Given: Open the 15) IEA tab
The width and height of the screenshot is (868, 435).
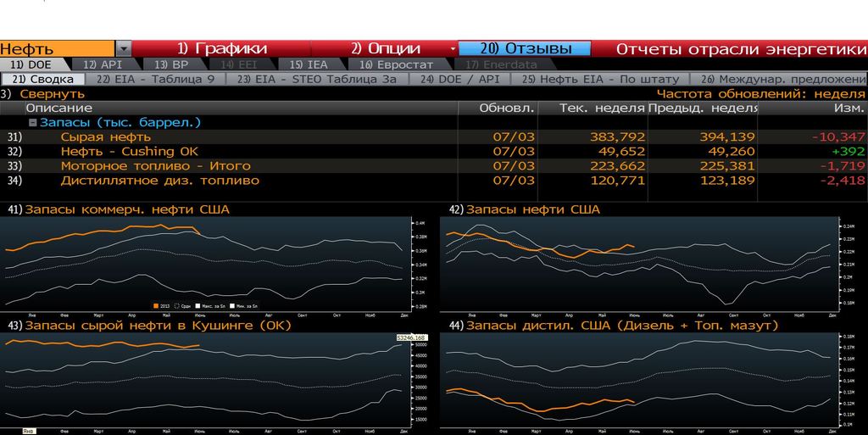Looking at the screenshot, I should coord(309,64).
